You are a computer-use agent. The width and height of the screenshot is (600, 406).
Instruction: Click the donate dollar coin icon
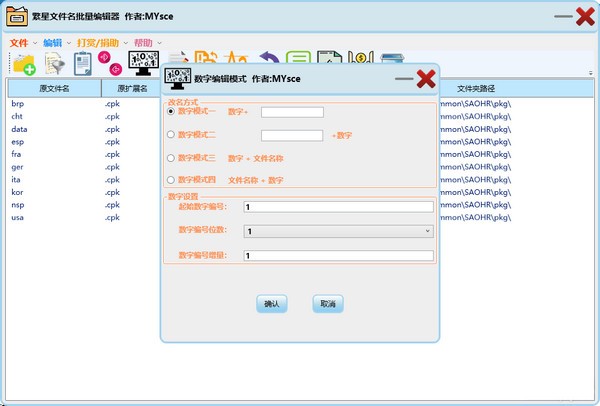point(360,58)
